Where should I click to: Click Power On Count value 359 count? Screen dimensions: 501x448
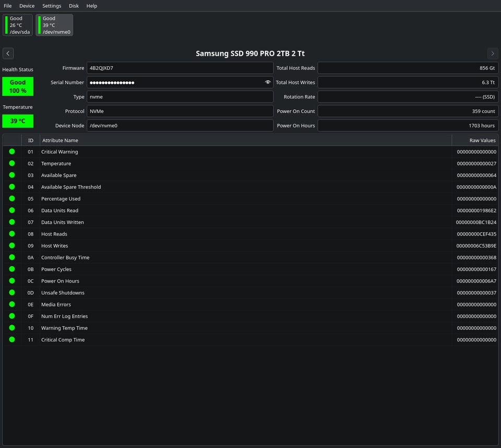coord(408,111)
